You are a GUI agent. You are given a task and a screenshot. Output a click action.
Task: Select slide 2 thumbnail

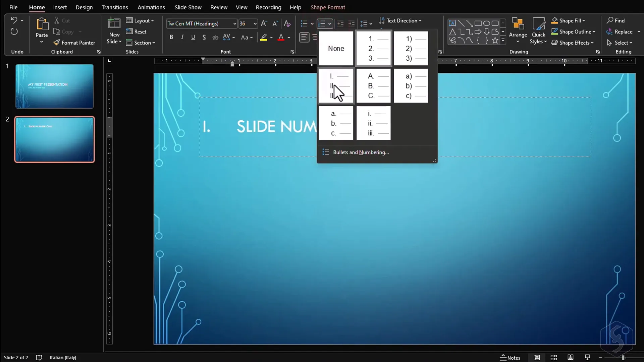[54, 139]
